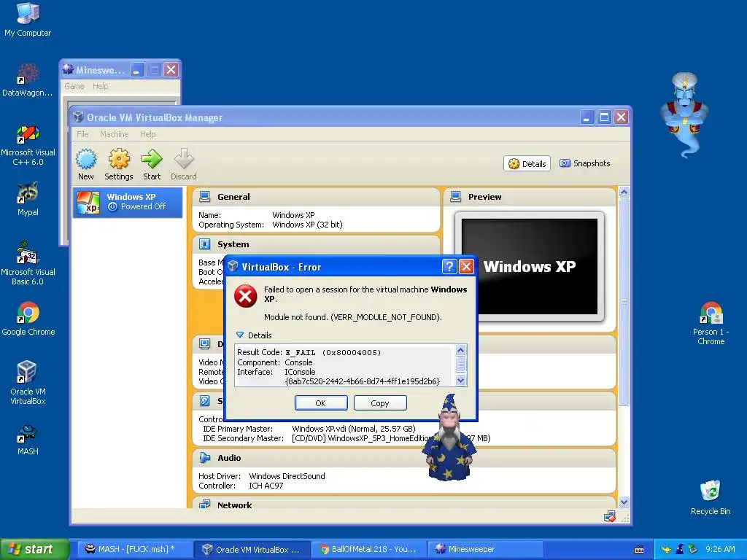Click the E_FAIL result code text
The height and width of the screenshot is (560, 747).
click(x=333, y=352)
